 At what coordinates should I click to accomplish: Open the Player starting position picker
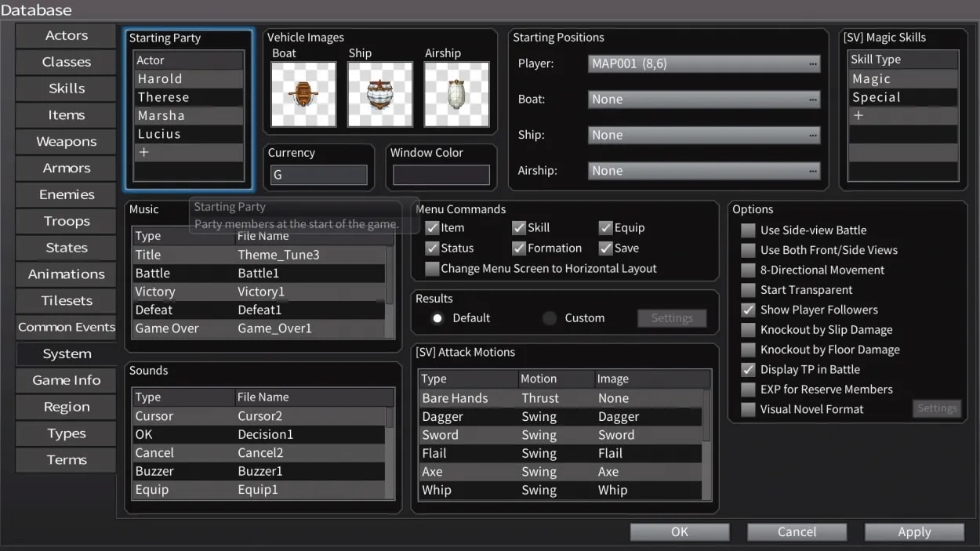pyautogui.click(x=703, y=64)
